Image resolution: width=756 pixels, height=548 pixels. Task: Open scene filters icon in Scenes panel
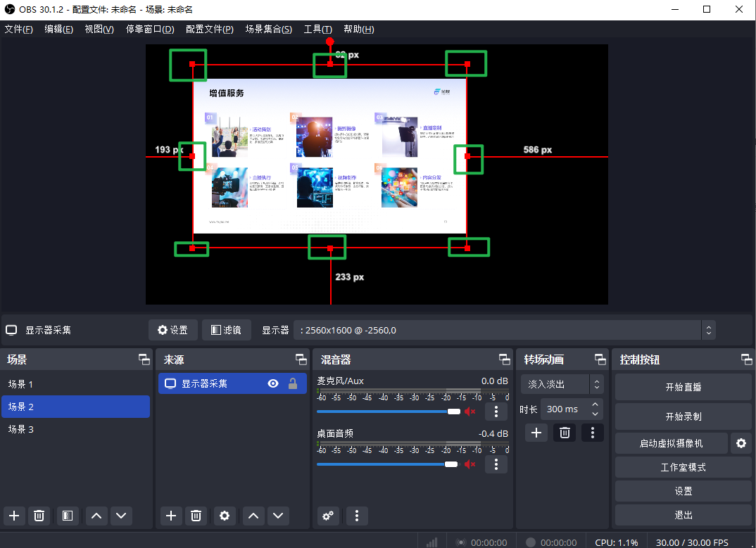click(67, 516)
